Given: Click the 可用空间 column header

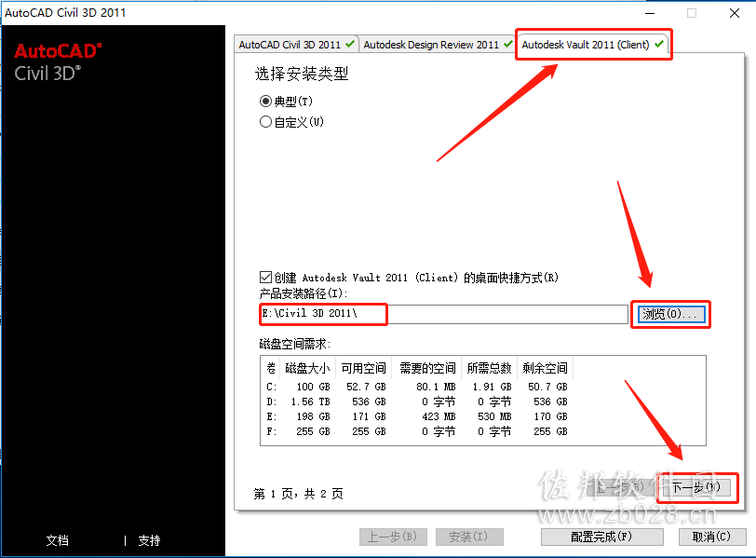Looking at the screenshot, I should pos(363,368).
